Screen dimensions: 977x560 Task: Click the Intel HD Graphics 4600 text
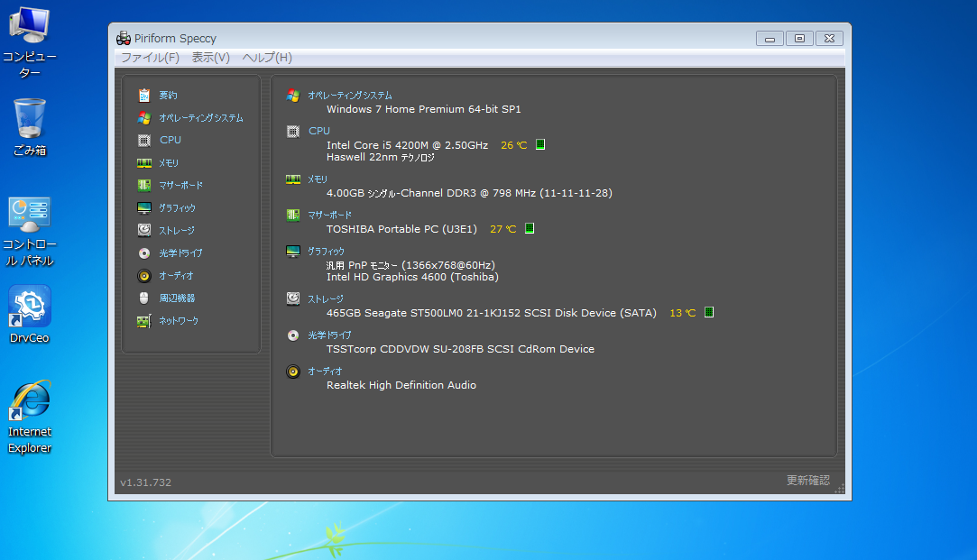point(412,277)
